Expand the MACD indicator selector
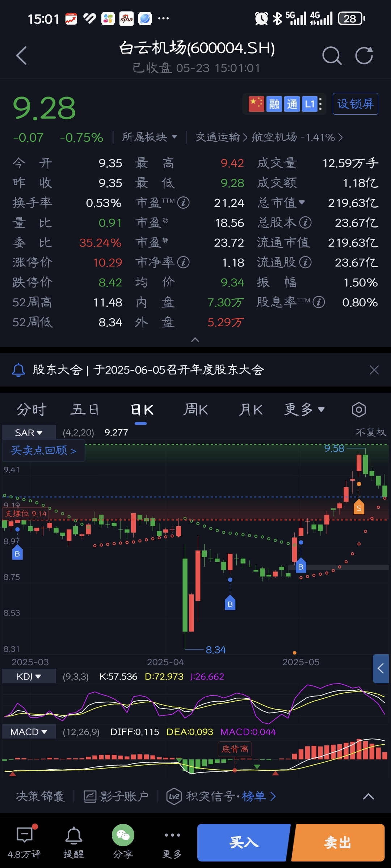The width and height of the screenshot is (391, 868). coord(29,732)
